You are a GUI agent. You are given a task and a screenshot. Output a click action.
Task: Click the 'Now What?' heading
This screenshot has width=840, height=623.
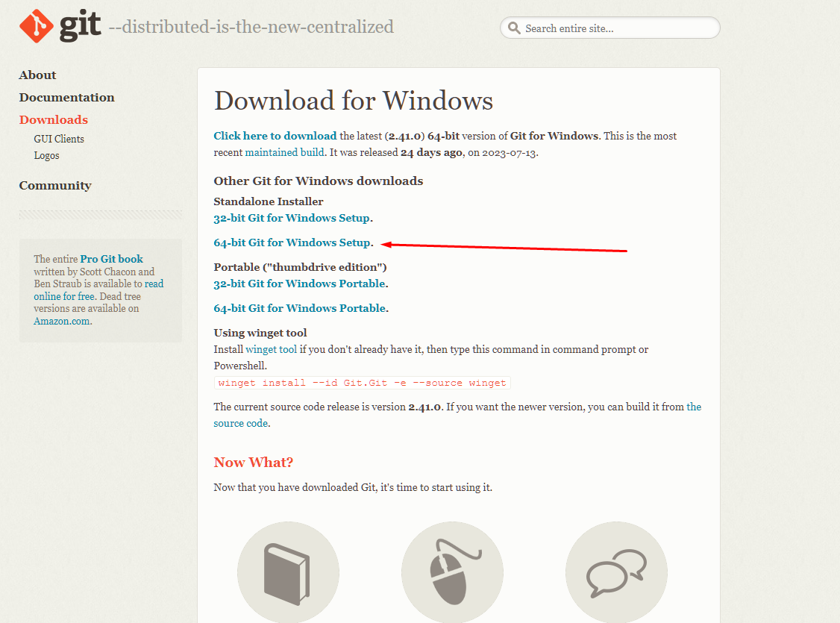coord(254,463)
